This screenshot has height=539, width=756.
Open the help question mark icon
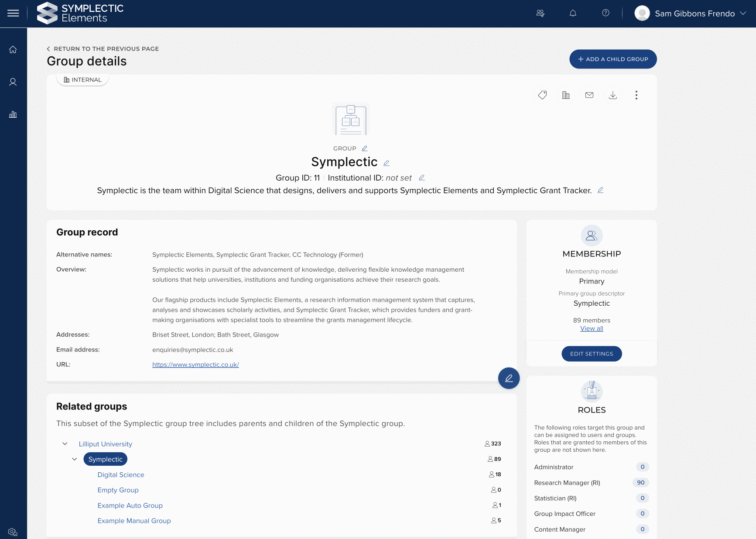tap(605, 13)
